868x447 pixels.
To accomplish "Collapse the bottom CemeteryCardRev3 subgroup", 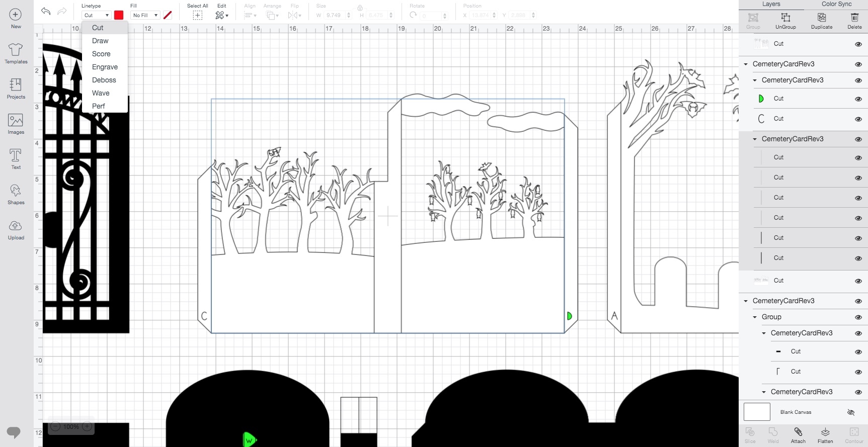I will tap(764, 392).
